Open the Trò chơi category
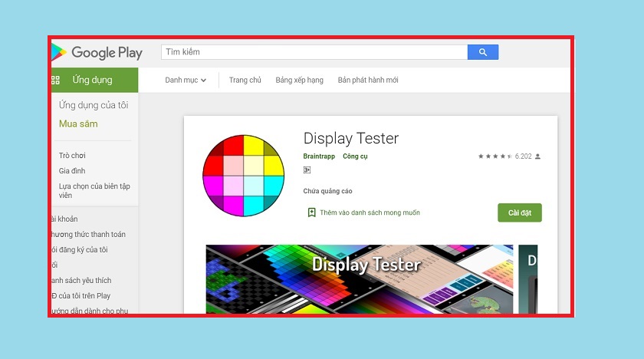This screenshot has width=644, height=359. click(x=72, y=155)
